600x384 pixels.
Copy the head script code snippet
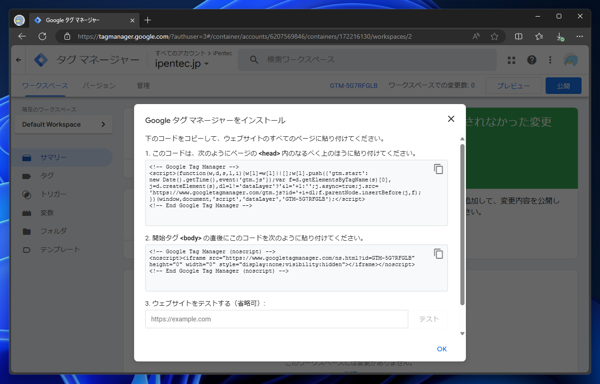pyautogui.click(x=439, y=169)
